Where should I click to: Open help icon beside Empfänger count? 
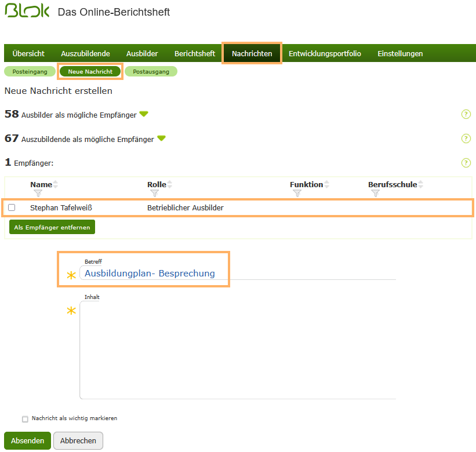466,163
